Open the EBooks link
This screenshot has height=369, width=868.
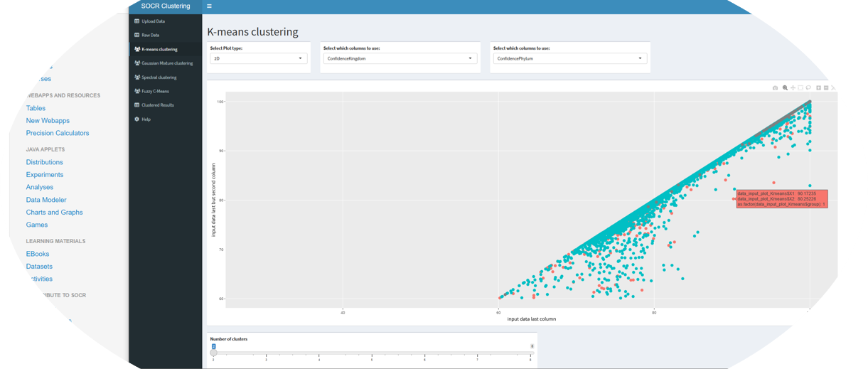(38, 254)
